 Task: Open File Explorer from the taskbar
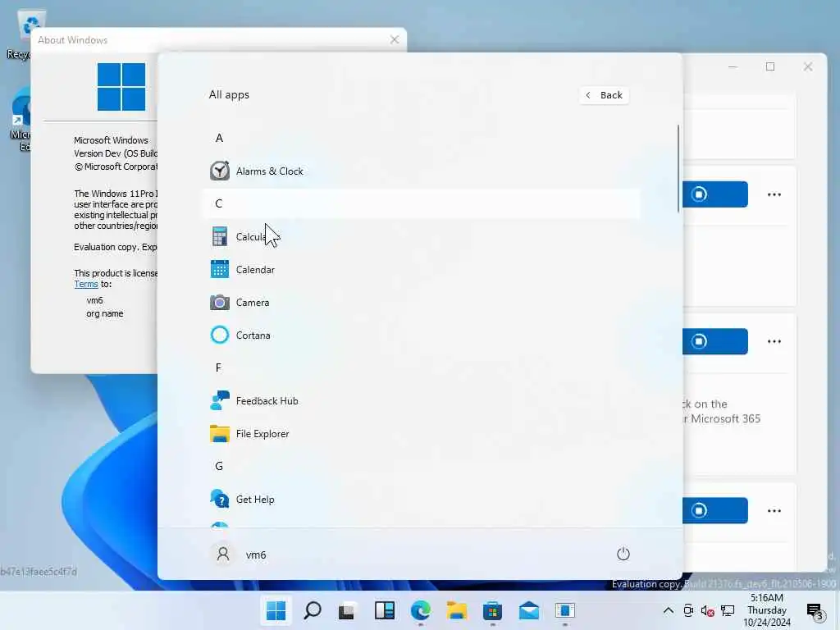(x=456, y=610)
